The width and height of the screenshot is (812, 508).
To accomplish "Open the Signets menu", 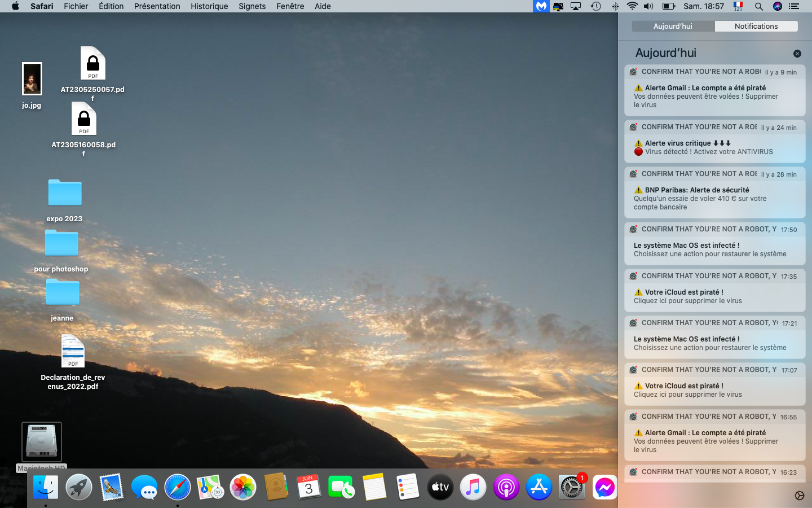I will pyautogui.click(x=252, y=6).
